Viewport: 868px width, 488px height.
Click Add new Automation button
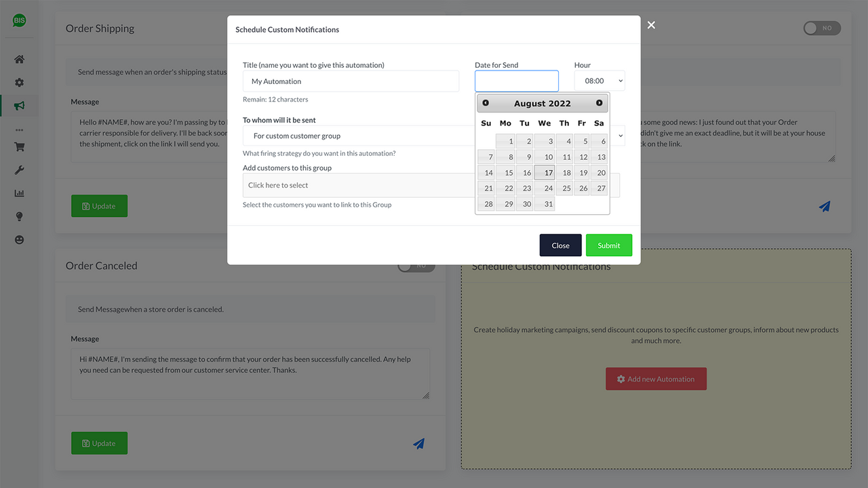(656, 379)
